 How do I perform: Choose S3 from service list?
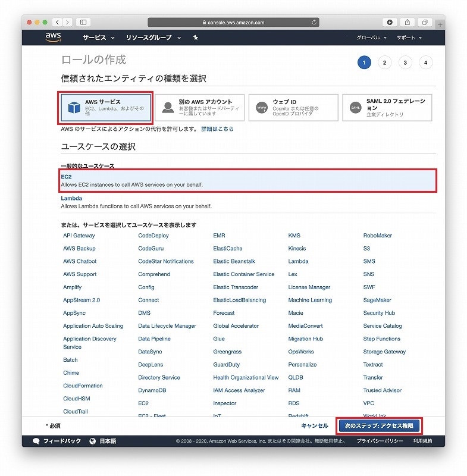(366, 249)
